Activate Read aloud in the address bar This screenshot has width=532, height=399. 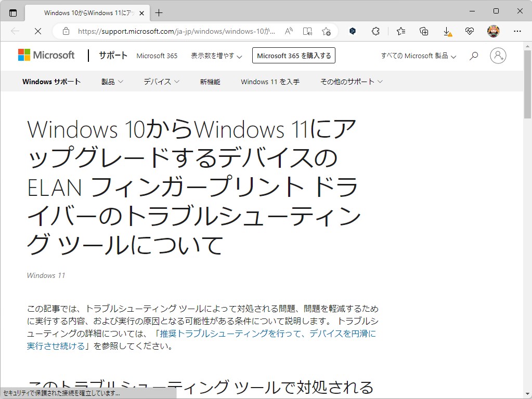point(307,31)
